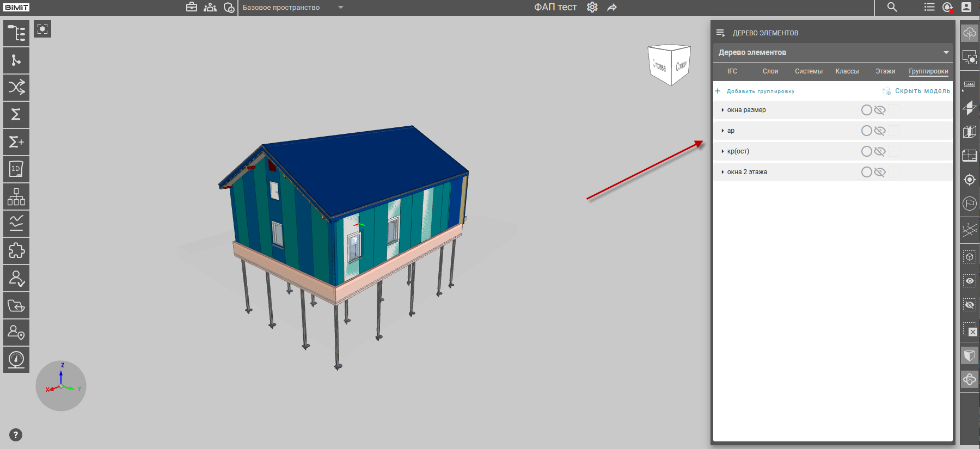Open the search magnifier in top bar
This screenshot has height=449, width=980.
point(892,7)
